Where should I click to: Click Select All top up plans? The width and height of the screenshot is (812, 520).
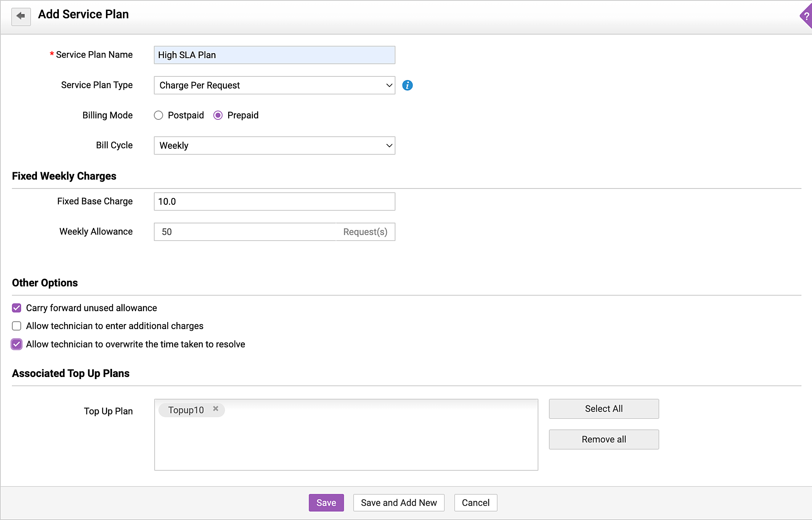(604, 409)
